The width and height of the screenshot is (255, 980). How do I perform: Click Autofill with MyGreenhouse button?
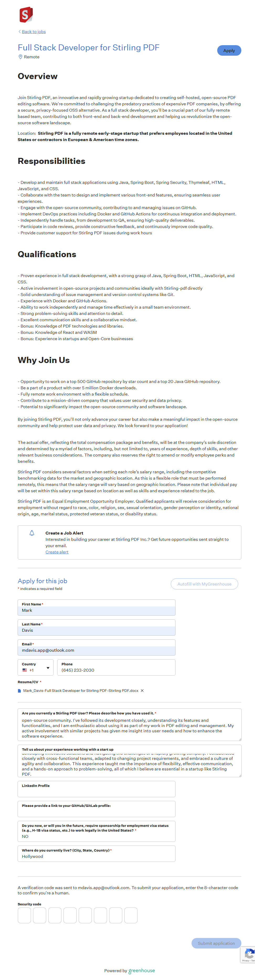pos(204,584)
